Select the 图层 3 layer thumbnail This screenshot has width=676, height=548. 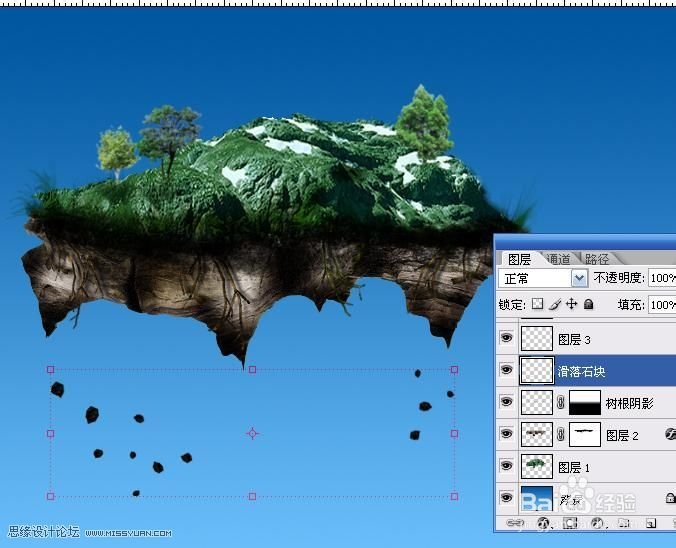[x=537, y=338]
